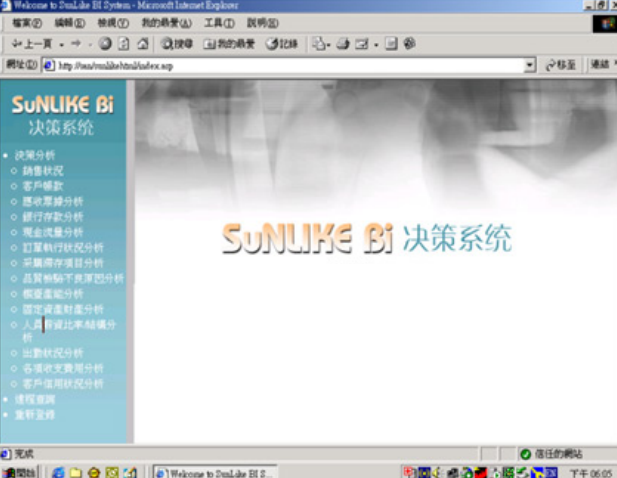Image resolution: width=617 pixels, height=478 pixels.
Task: Click the 重新登錄 sidebar link
Action: (x=35, y=415)
